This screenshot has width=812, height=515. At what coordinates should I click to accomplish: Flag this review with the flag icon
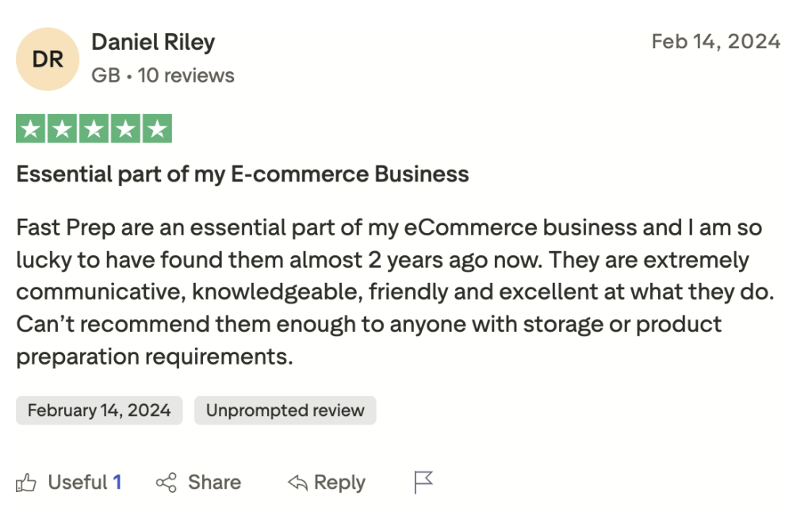point(423,482)
